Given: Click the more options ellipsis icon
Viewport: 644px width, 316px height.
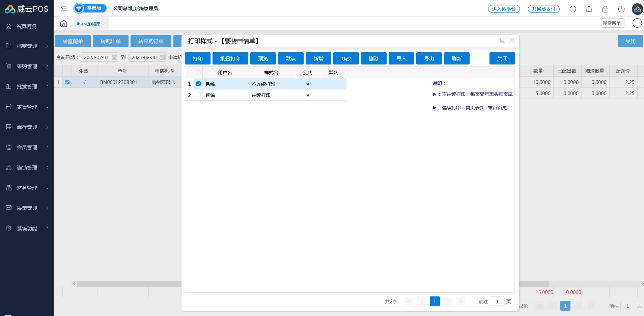Looking at the screenshot, I should pos(637,23).
